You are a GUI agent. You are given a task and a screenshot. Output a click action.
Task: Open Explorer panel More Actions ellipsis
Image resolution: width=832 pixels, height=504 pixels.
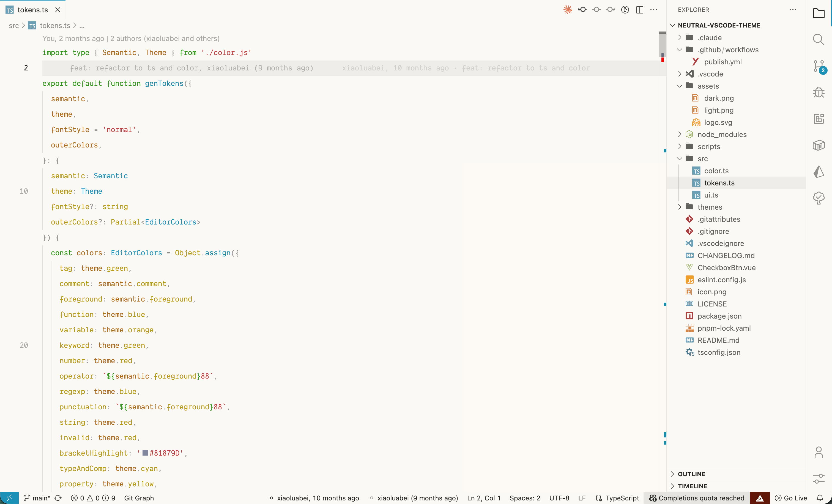[x=793, y=10]
